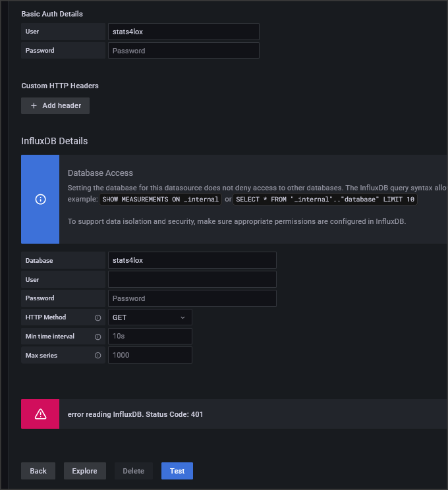
Task: Click the Basic Auth Details heading
Action: point(52,14)
